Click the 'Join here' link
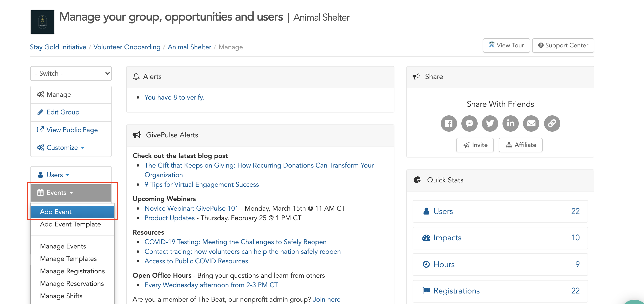644x304 pixels. [327, 299]
